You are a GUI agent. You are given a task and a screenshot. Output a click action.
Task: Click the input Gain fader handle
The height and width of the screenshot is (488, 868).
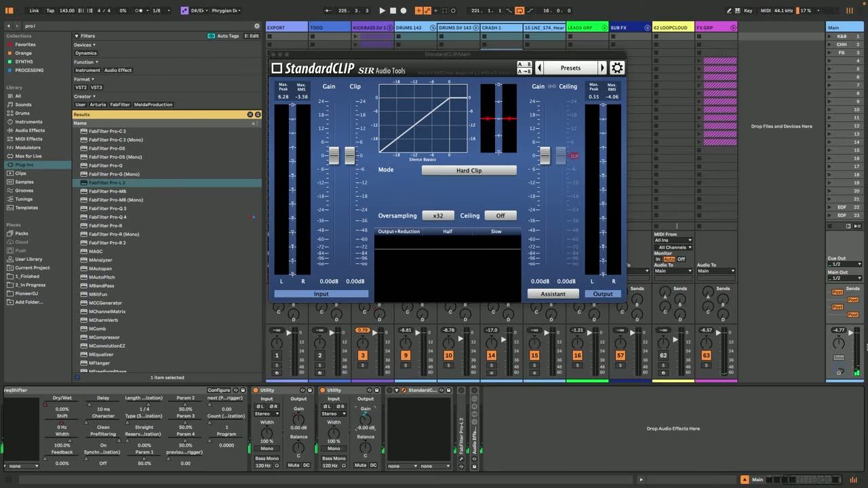click(334, 155)
